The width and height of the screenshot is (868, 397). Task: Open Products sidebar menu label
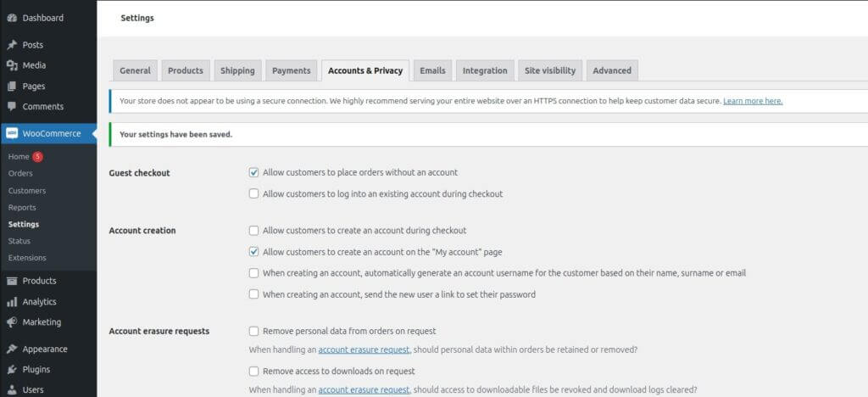[39, 281]
